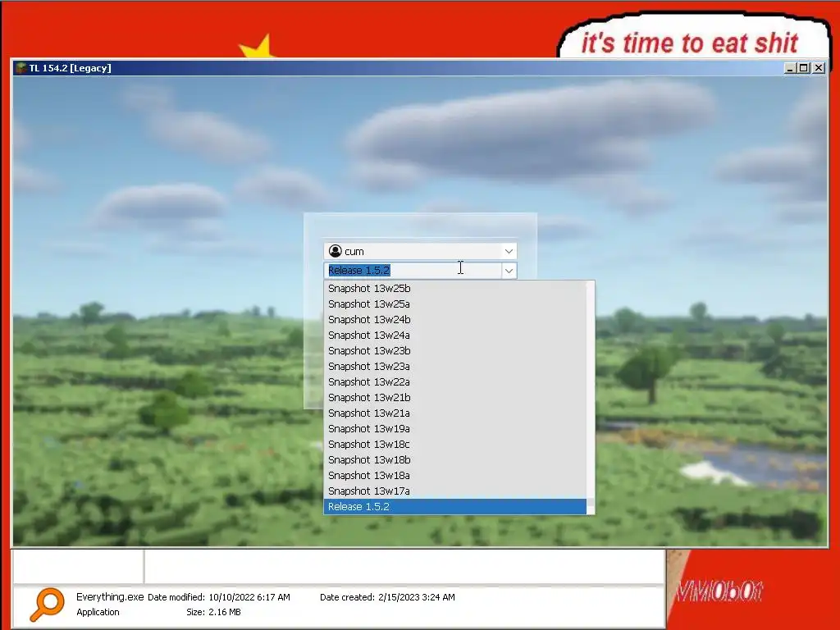Click the Size 2.16 MB value
Image resolution: width=840 pixels, height=630 pixels.
[x=223, y=612]
